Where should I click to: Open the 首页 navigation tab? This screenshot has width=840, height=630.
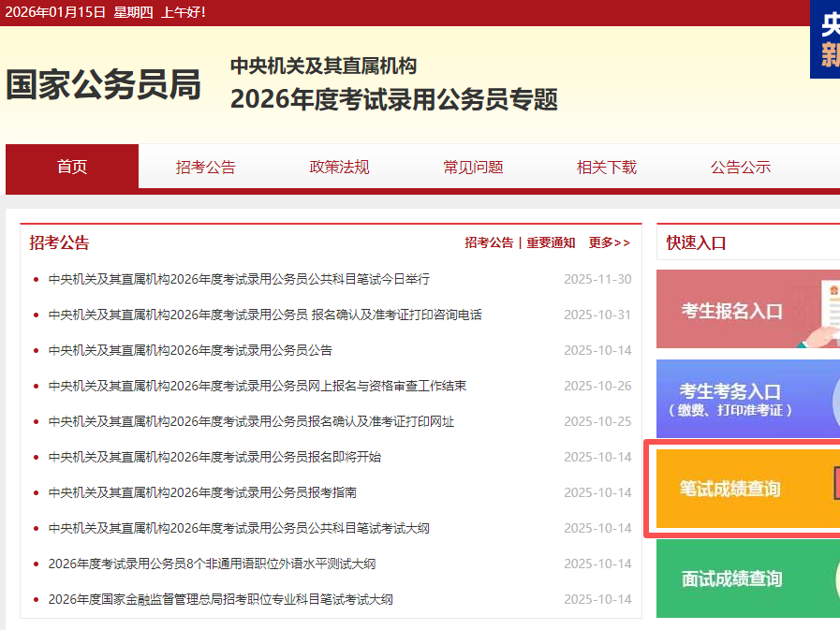pos(72,168)
